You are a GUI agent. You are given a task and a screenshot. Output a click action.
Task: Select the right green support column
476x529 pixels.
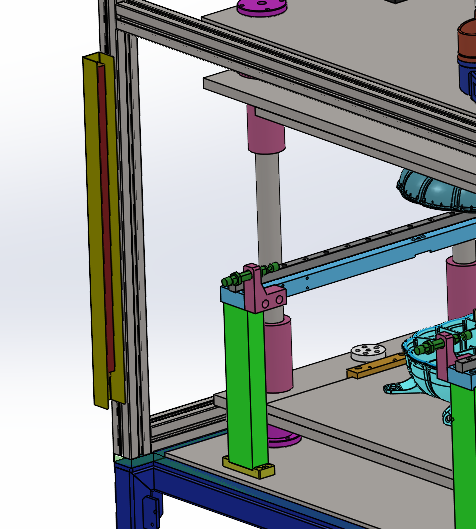tap(464, 455)
